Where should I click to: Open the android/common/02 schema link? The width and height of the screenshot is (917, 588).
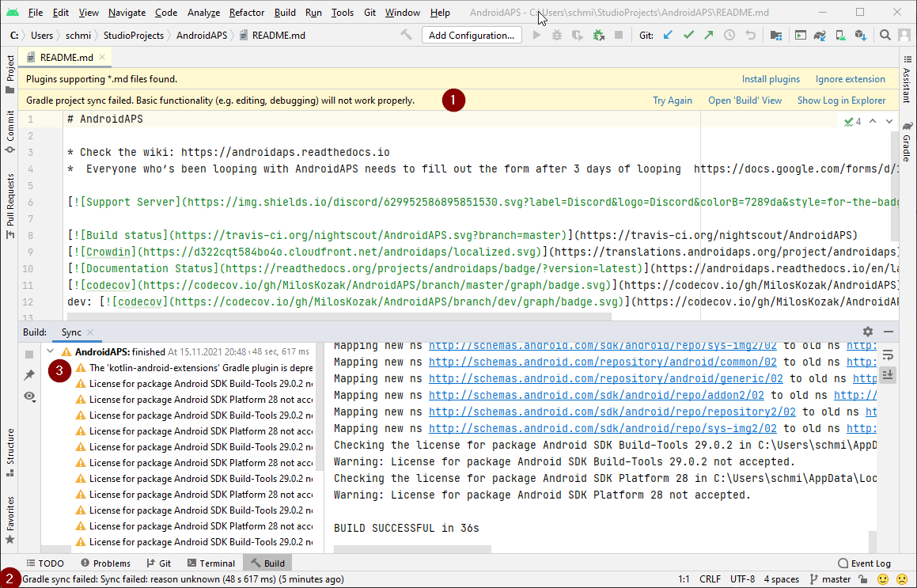(x=602, y=362)
